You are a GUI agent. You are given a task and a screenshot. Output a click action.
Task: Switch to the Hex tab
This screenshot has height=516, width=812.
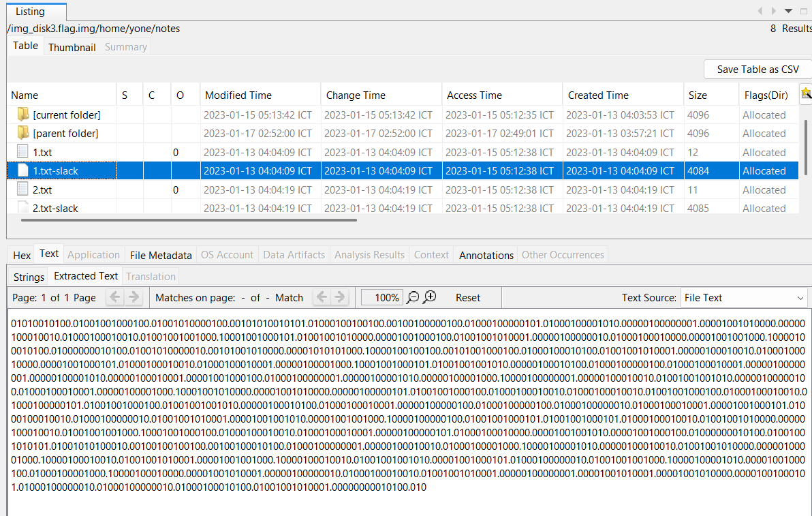[x=22, y=255]
